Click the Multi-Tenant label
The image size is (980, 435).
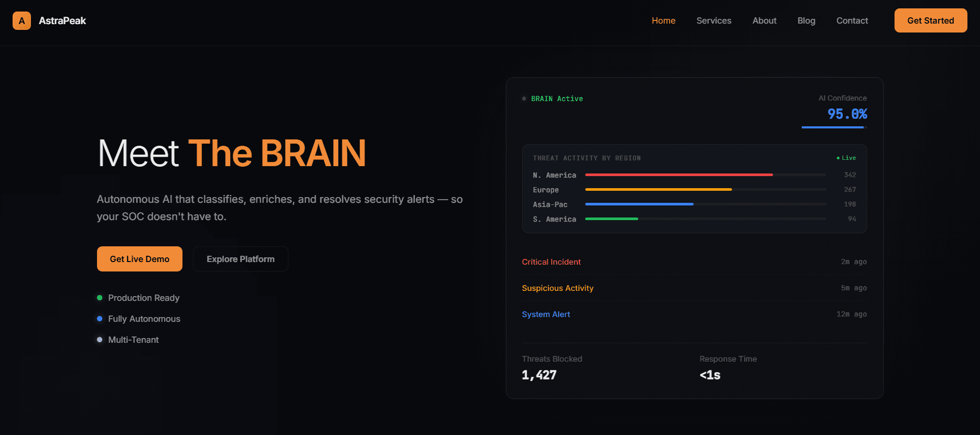133,340
